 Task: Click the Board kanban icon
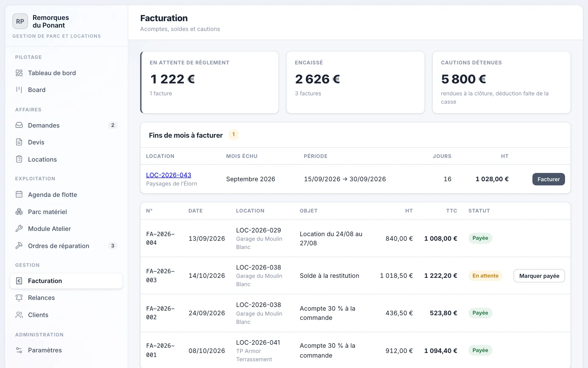tap(19, 90)
